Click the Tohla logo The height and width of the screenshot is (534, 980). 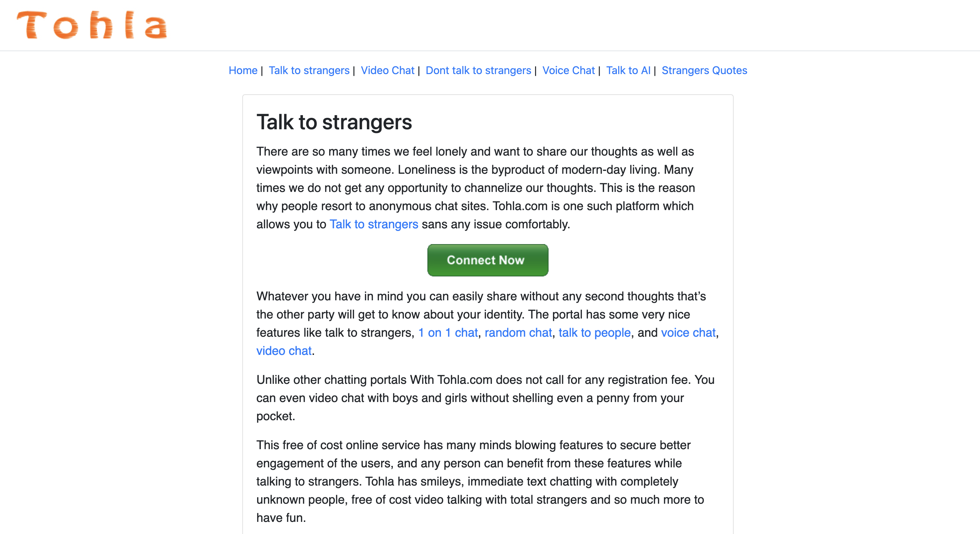[92, 25]
